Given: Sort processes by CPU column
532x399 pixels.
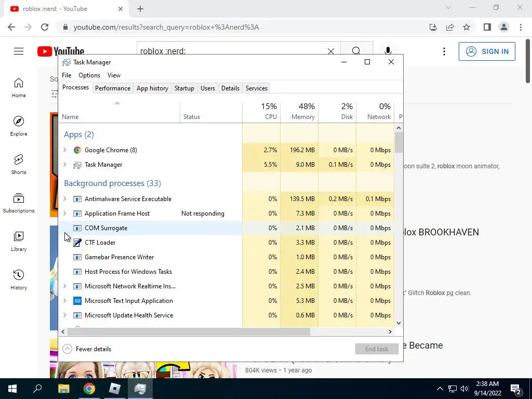Looking at the screenshot, I should click(262, 112).
